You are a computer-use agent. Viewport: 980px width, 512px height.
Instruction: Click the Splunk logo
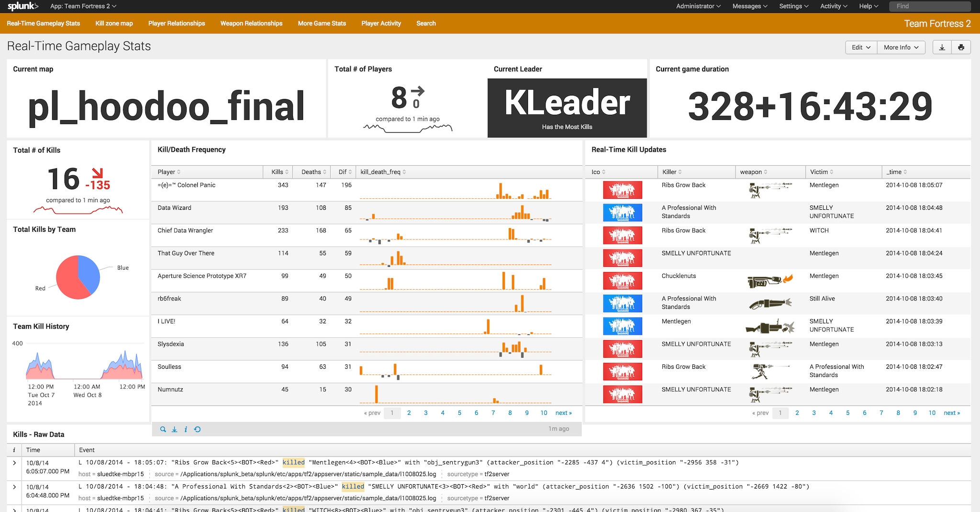click(22, 6)
